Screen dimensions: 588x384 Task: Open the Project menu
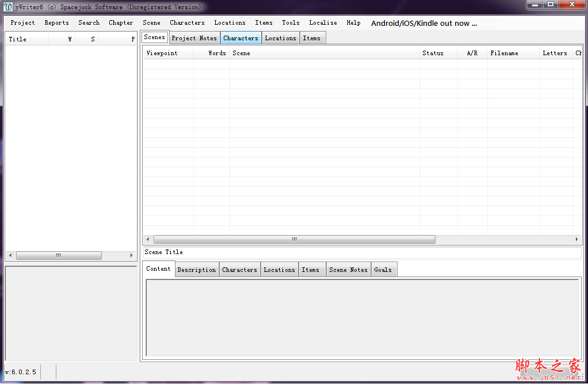coord(22,23)
